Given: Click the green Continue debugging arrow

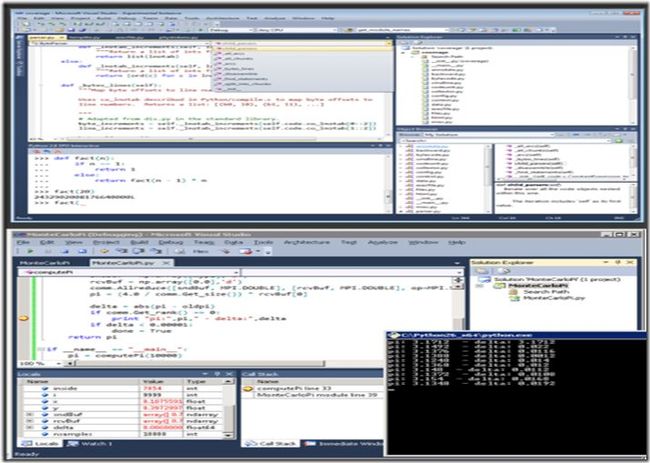Looking at the screenshot, I should point(30,251).
